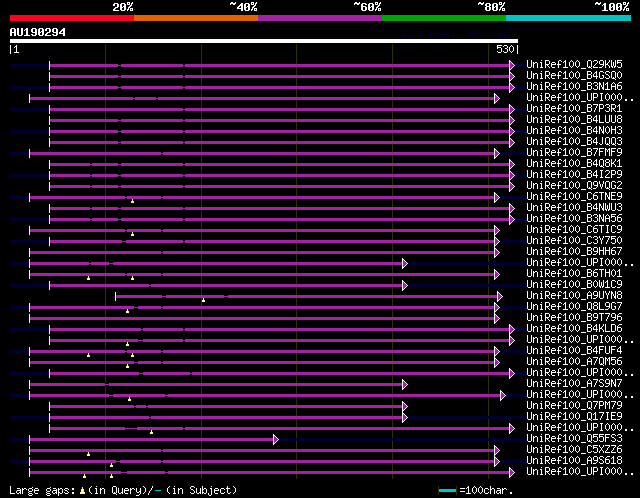
Task: Select the UniRef100_Q55FS3 label
Action: tap(574, 439)
